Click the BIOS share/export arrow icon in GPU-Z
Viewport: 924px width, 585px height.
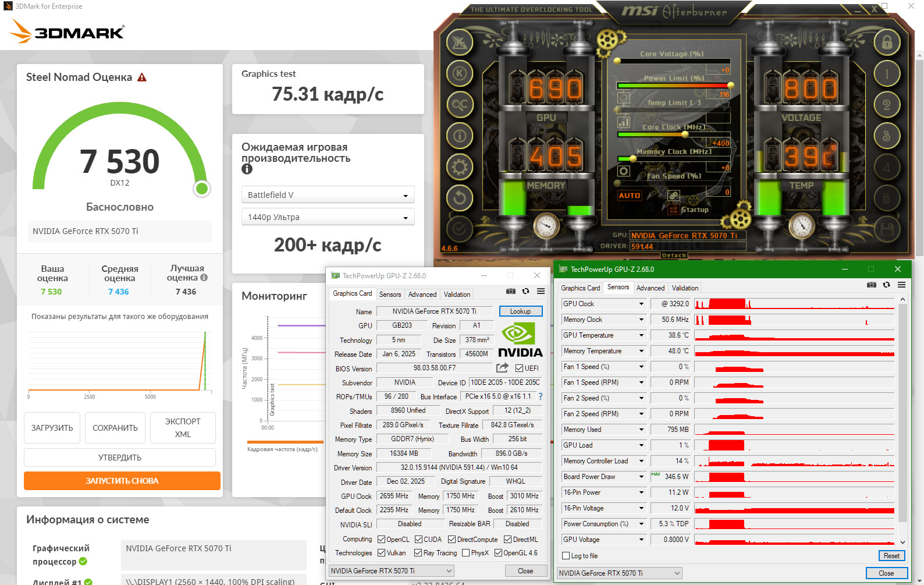tap(502, 368)
